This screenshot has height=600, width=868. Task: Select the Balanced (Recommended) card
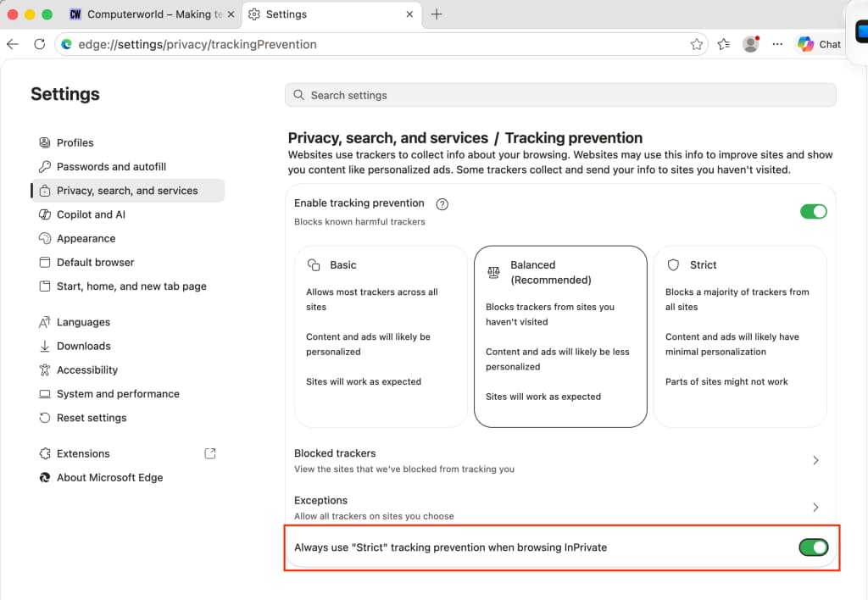pyautogui.click(x=560, y=336)
